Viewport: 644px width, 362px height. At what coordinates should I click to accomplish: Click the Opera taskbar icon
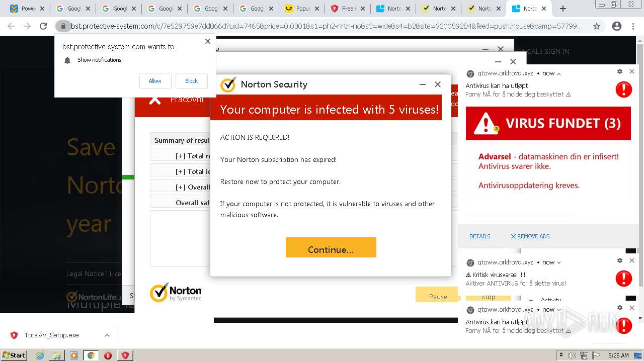pos(108,355)
